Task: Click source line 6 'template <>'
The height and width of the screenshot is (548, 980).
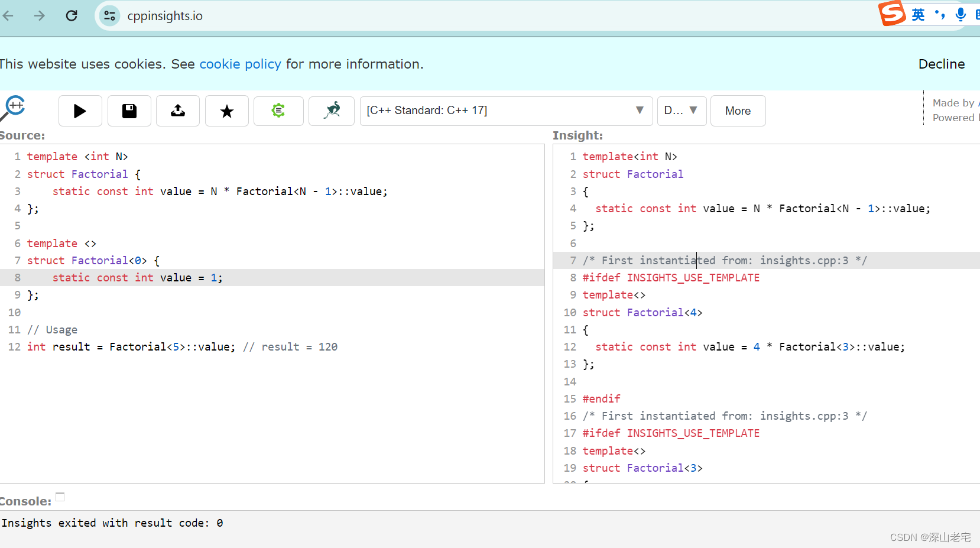Action: click(61, 244)
